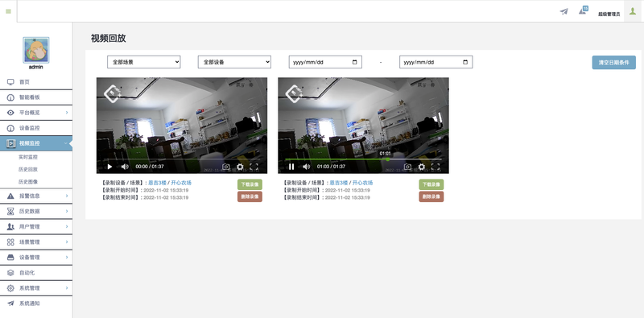This screenshot has width=644, height=318.
Task: Play the first video recording
Action: 109,167
